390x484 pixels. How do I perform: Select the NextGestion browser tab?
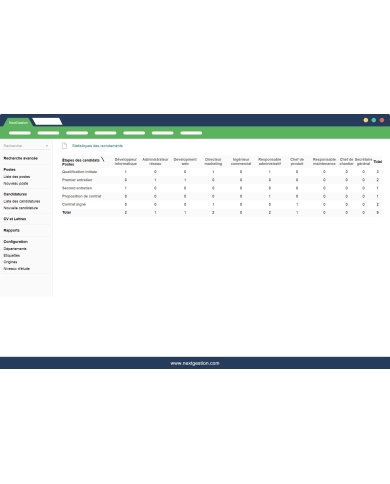(18, 123)
